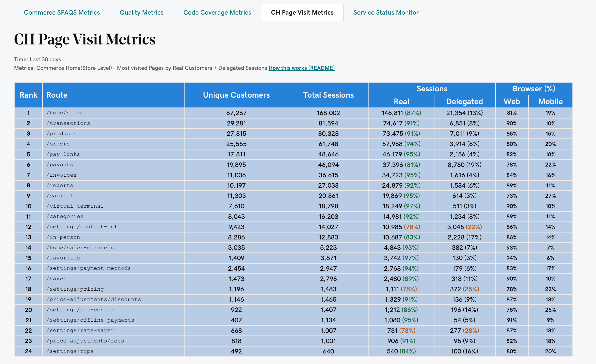
Task: Click the /virtual-terminal route entry
Action: (x=75, y=206)
